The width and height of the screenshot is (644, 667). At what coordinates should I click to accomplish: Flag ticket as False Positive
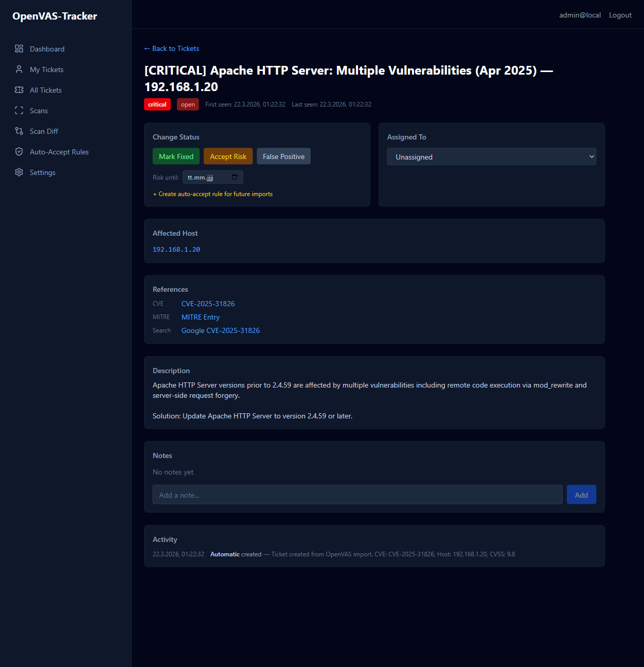click(283, 156)
